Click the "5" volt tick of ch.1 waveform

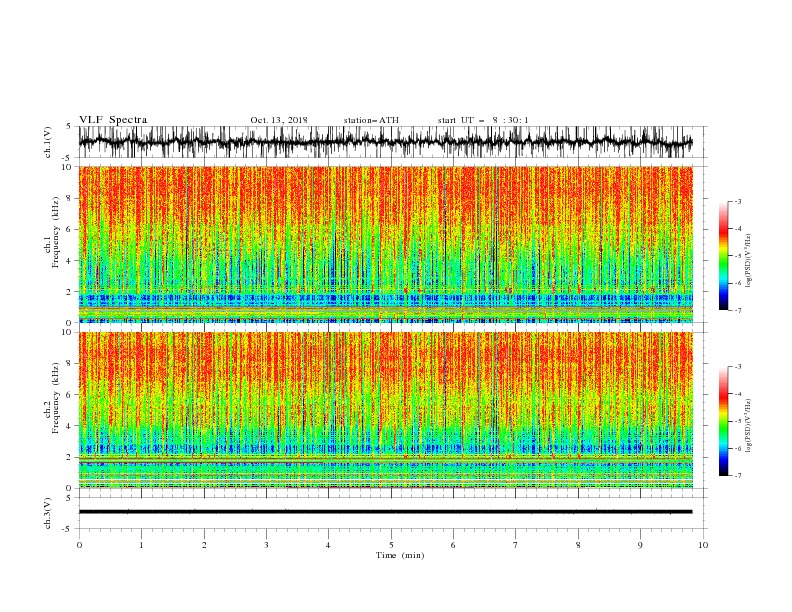pos(69,126)
